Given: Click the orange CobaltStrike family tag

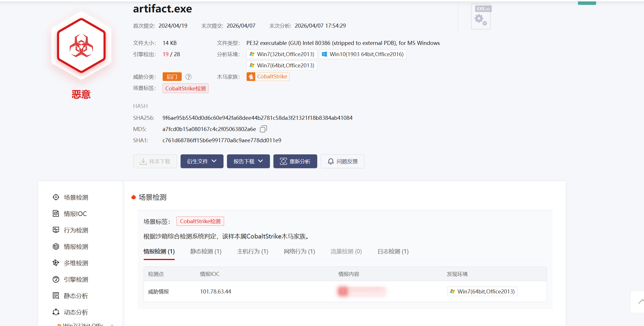Looking at the screenshot, I should [268, 77].
